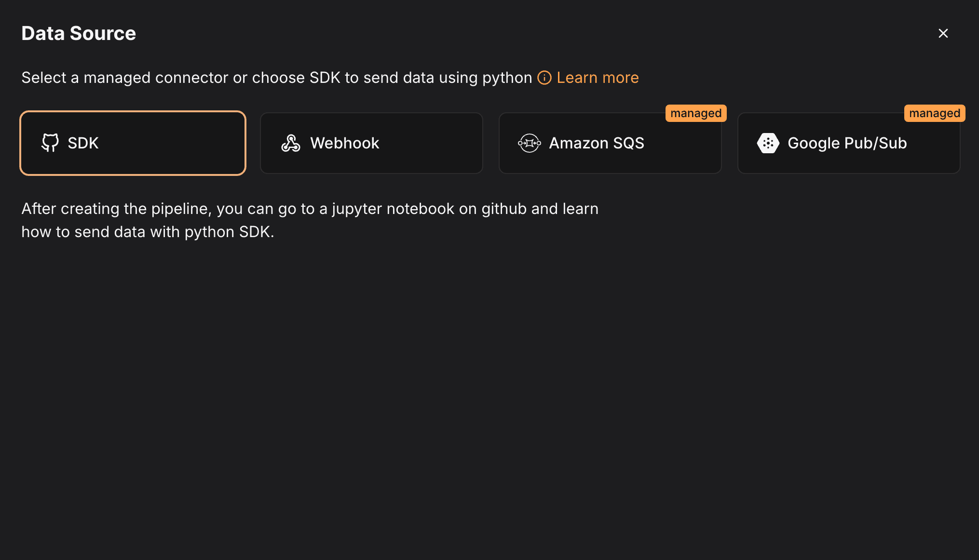Click the 'SDK' text label

(83, 143)
